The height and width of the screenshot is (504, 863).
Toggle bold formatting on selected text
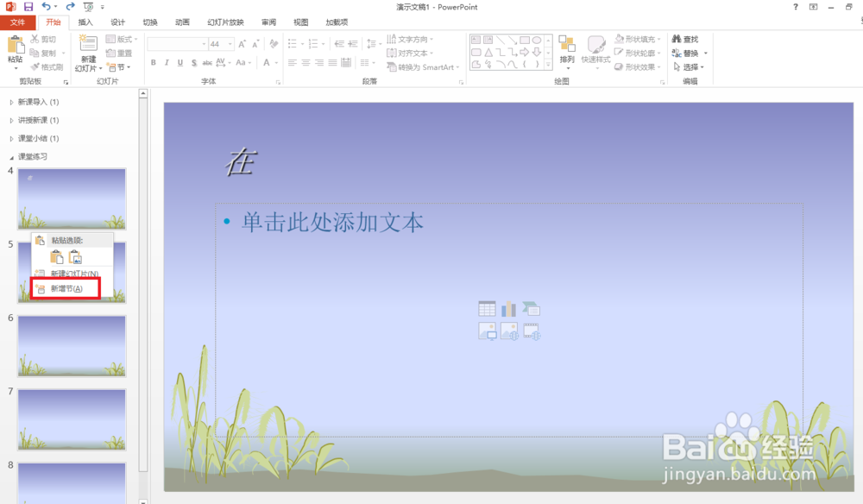154,62
